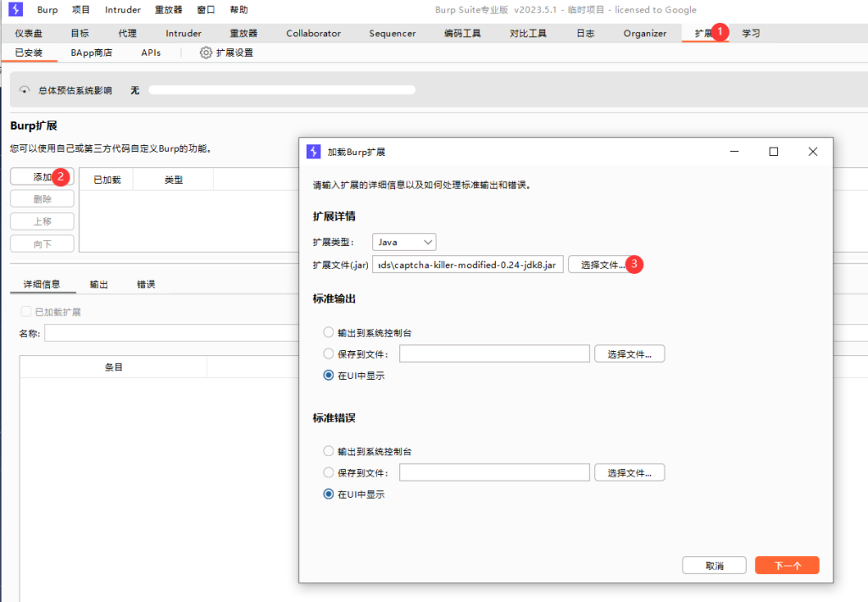This screenshot has height=602, width=868.
Task: Switch to the Organizer tab
Action: 645,33
